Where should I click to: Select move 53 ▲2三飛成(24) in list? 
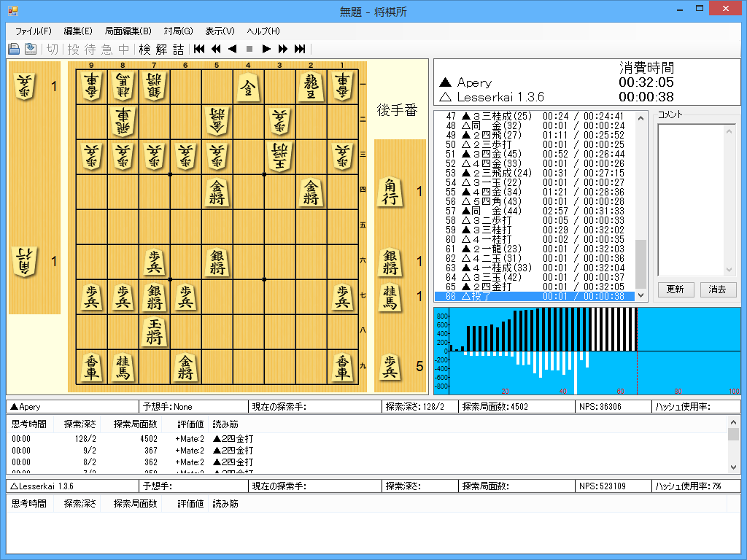(535, 173)
